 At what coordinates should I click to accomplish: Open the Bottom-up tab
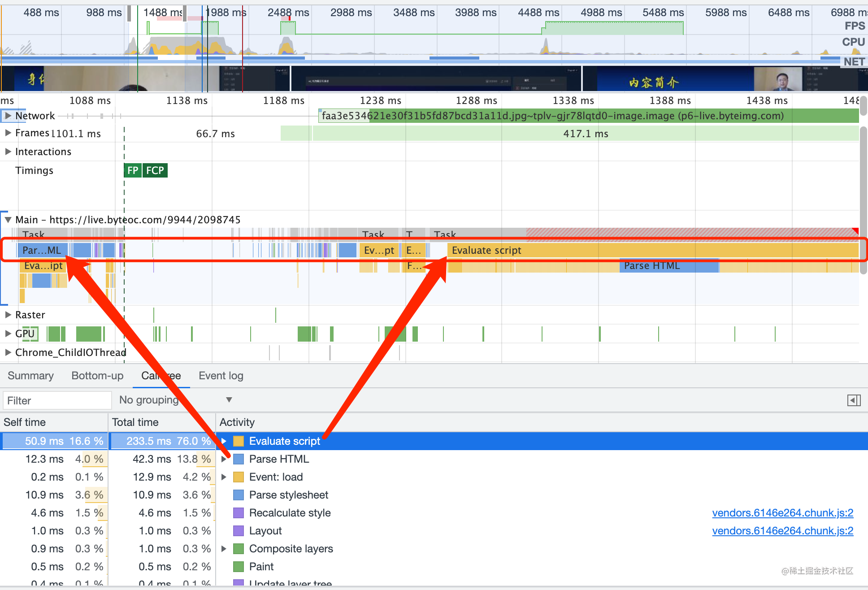point(97,376)
